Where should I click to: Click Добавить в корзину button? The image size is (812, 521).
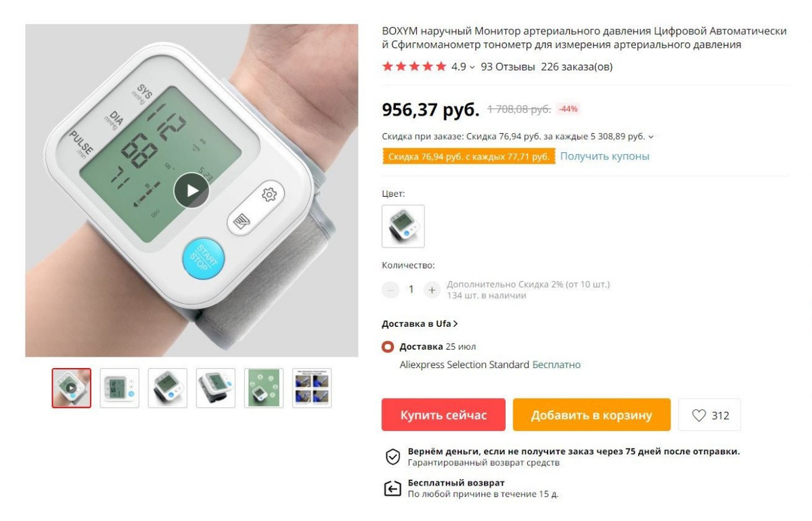coord(591,415)
